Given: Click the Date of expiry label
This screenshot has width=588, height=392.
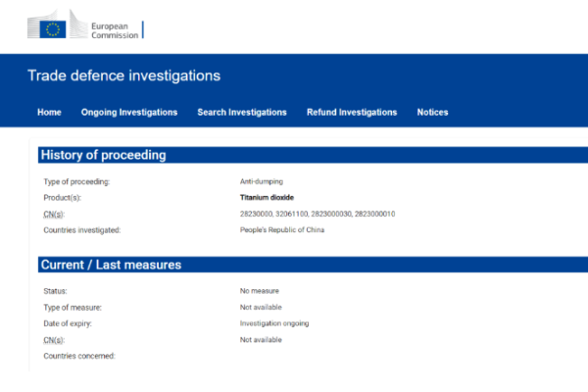Looking at the screenshot, I should click(68, 323).
